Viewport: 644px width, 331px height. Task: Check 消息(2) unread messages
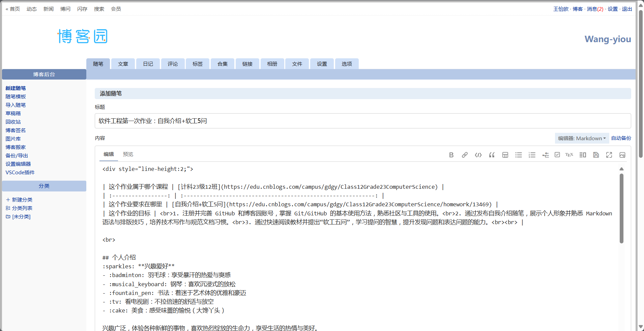coord(594,9)
